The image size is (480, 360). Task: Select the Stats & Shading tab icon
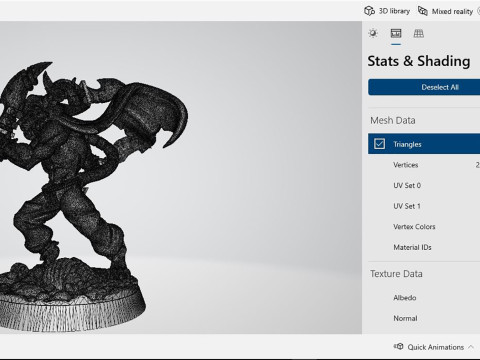[x=396, y=33]
